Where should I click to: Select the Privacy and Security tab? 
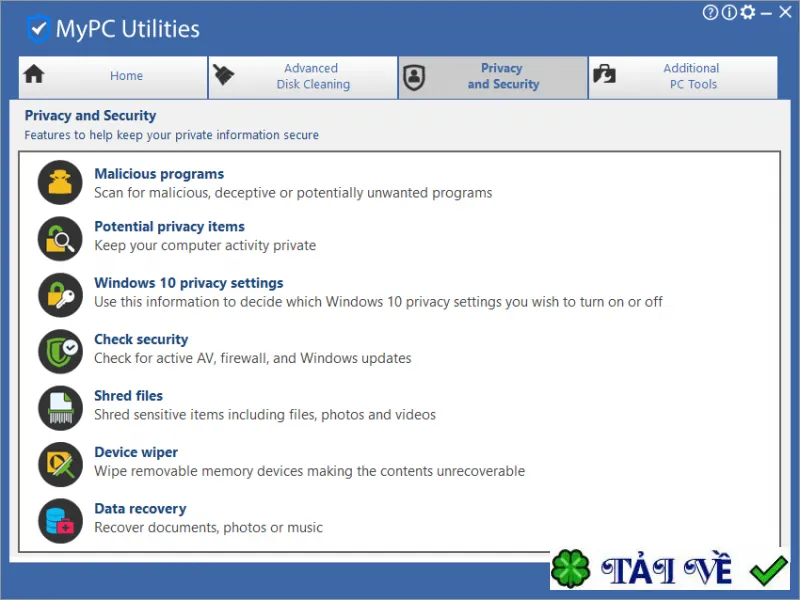click(493, 77)
